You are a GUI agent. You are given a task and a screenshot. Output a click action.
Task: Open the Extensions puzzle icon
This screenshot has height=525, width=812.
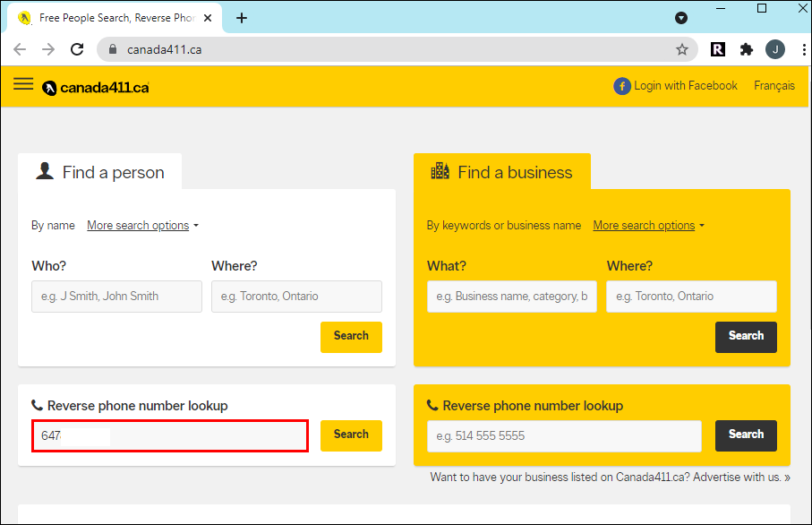coord(747,49)
